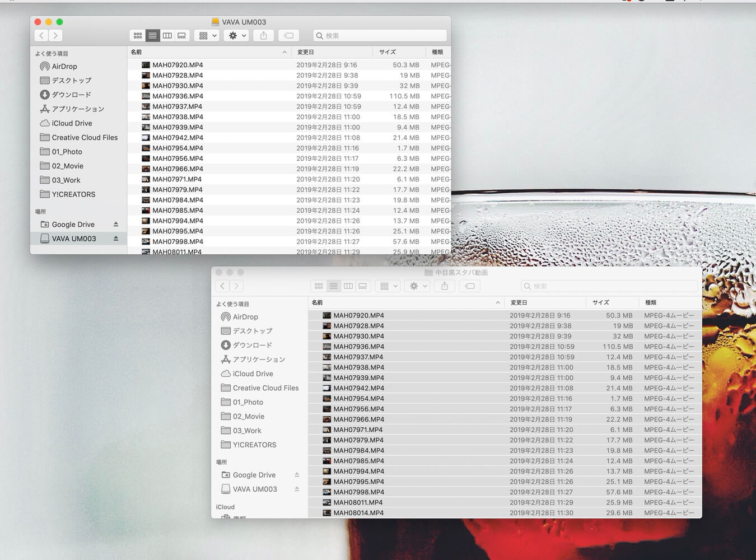The width and height of the screenshot is (756, 560).
Task: Eject Google Drive in VAVA UM003 window sidebar
Action: coord(116,225)
